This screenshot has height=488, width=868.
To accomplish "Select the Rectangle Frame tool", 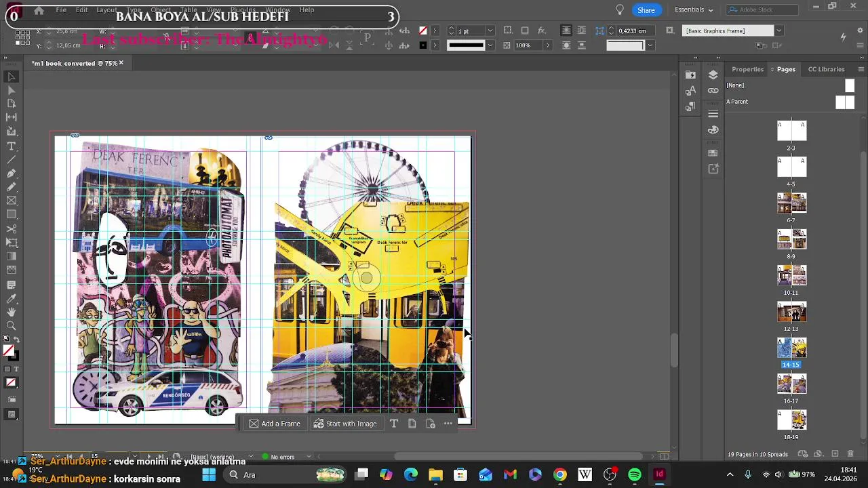I will 12,201.
